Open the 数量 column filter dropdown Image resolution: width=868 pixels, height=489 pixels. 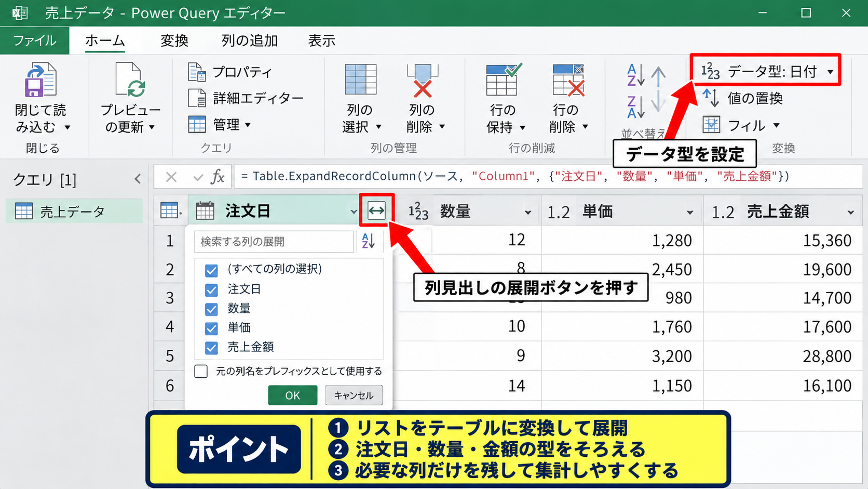point(527,212)
